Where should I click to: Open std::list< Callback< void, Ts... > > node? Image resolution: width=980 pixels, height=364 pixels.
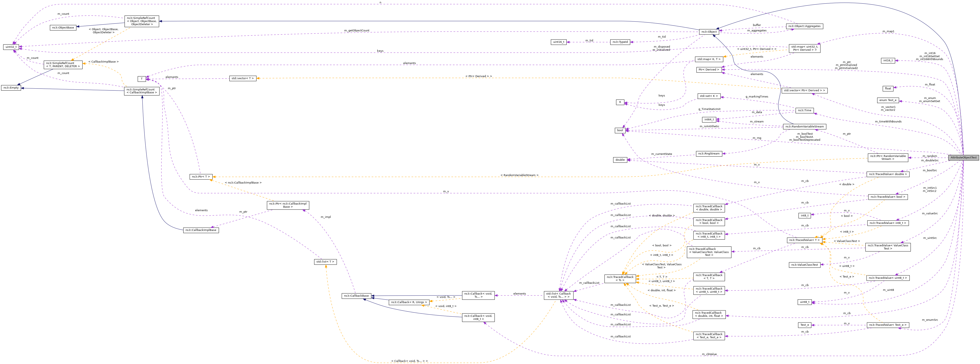558,295
